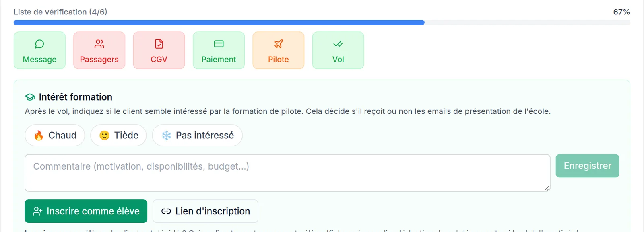Click the Lien d'inscription button

(x=205, y=211)
